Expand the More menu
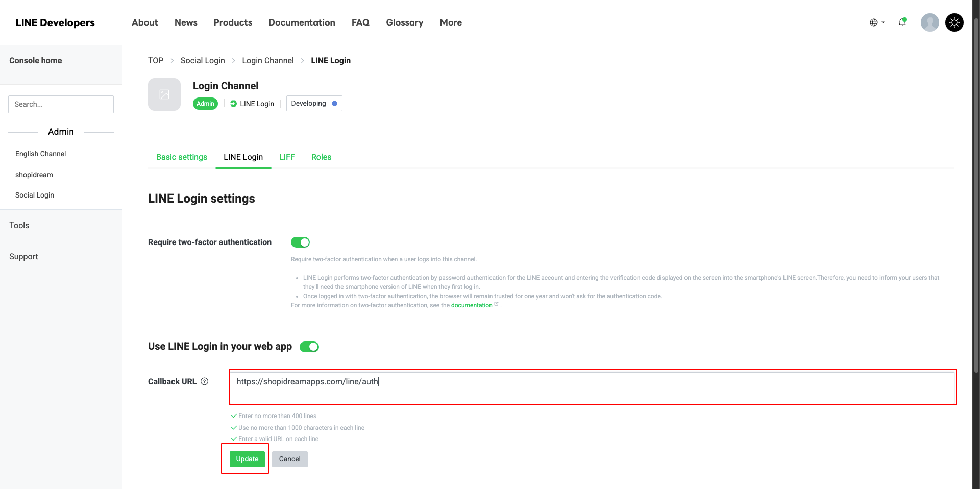The height and width of the screenshot is (489, 980). [451, 22]
